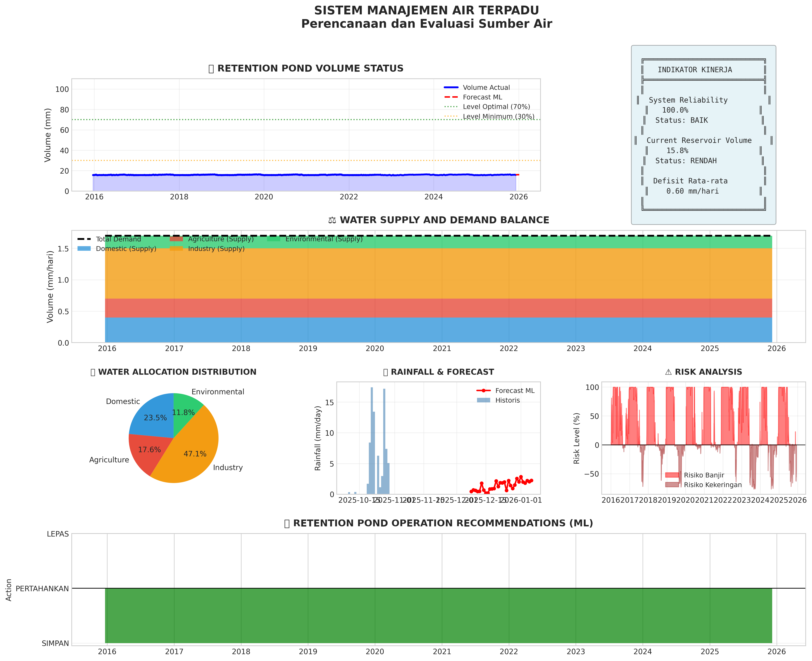Click the Historis legend swatch in rainfall chart
The height and width of the screenshot is (661, 812).
[483, 400]
